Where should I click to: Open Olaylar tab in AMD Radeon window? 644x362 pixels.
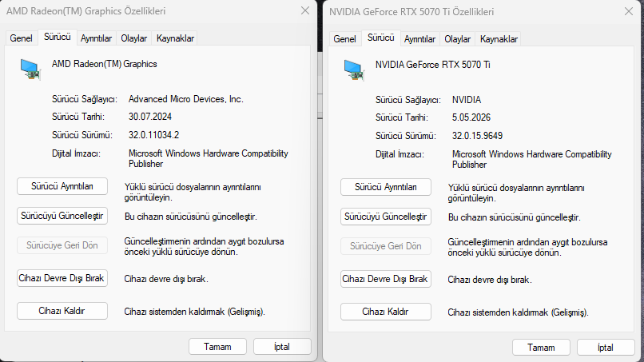tap(134, 38)
